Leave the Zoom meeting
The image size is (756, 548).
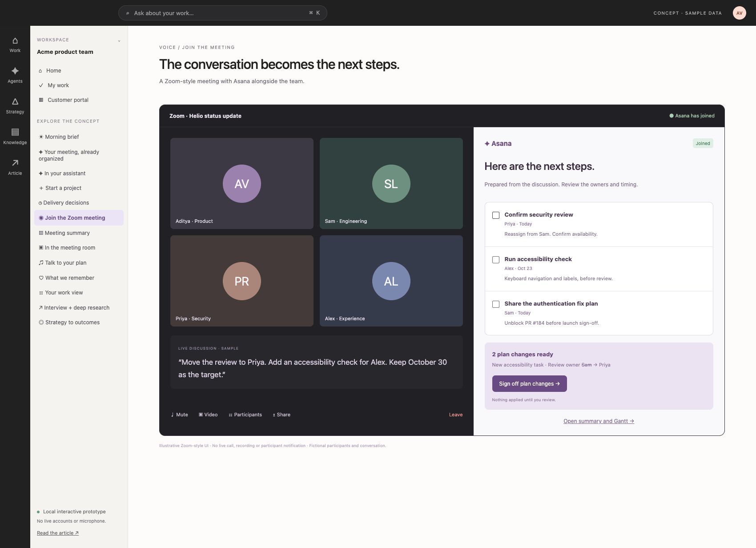click(456, 415)
